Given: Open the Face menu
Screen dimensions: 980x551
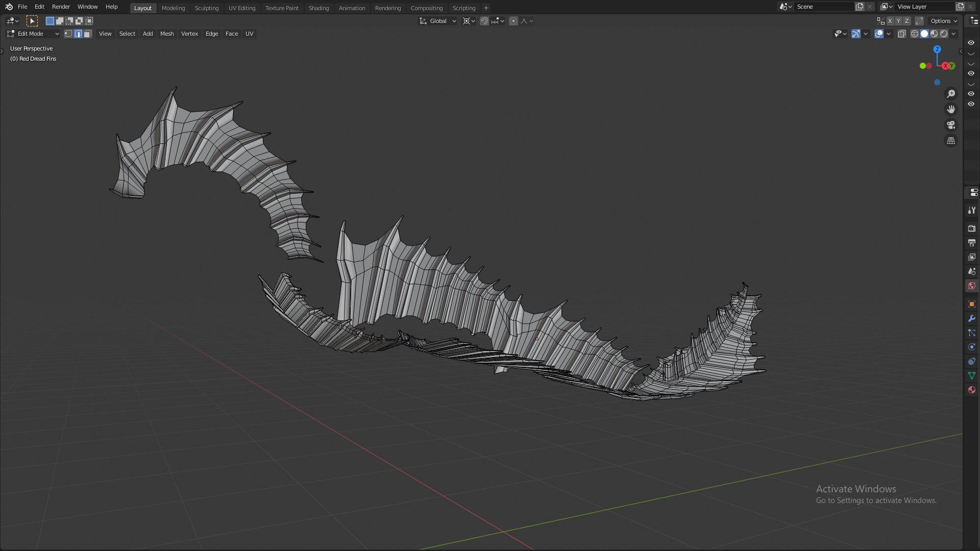Looking at the screenshot, I should 232,34.
